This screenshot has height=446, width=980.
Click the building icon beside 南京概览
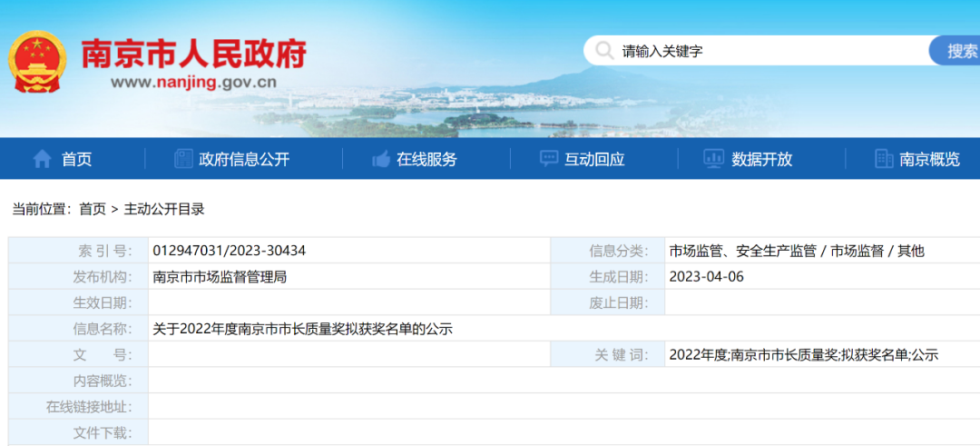click(x=884, y=159)
